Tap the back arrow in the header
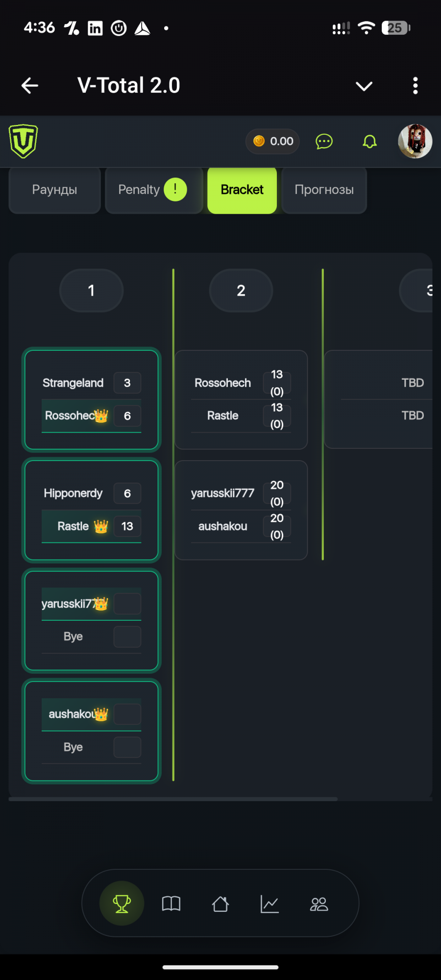 pyautogui.click(x=30, y=86)
